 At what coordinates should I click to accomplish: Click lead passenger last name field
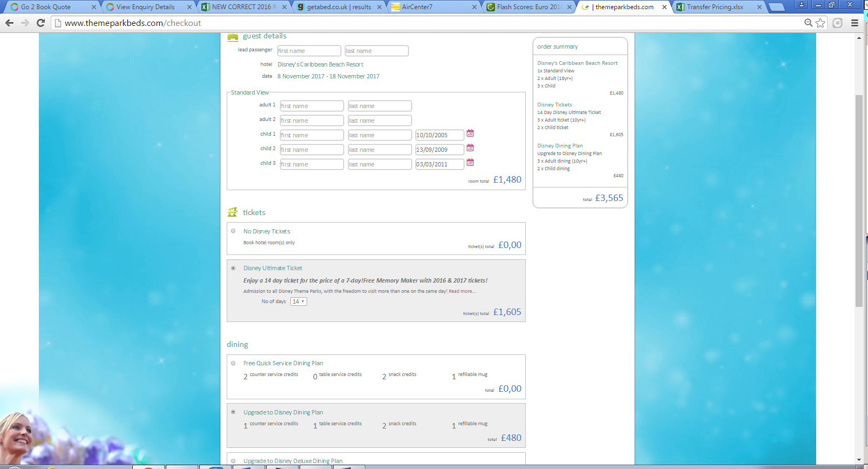pyautogui.click(x=377, y=51)
